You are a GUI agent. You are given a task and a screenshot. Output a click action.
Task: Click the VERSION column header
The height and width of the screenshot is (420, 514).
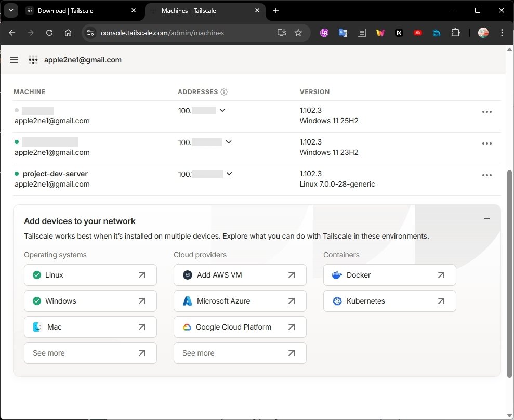[315, 92]
